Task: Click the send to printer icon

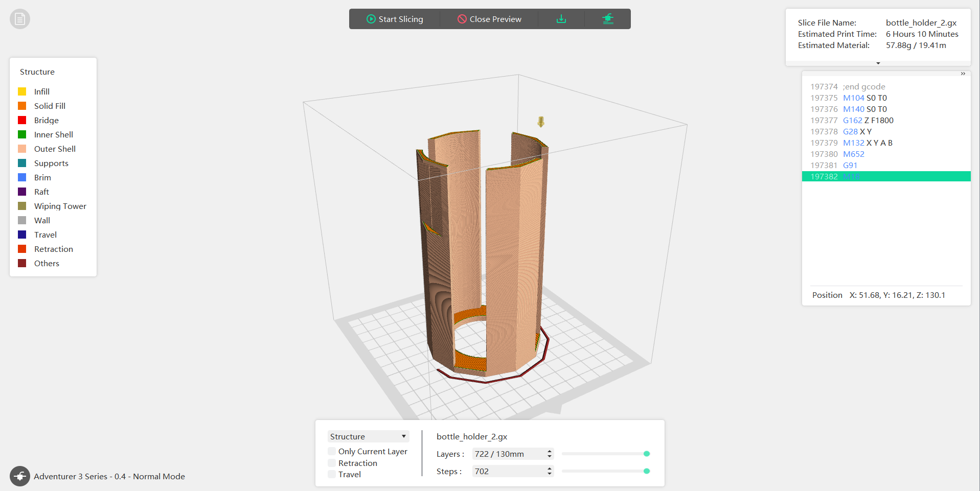Action: coord(607,19)
